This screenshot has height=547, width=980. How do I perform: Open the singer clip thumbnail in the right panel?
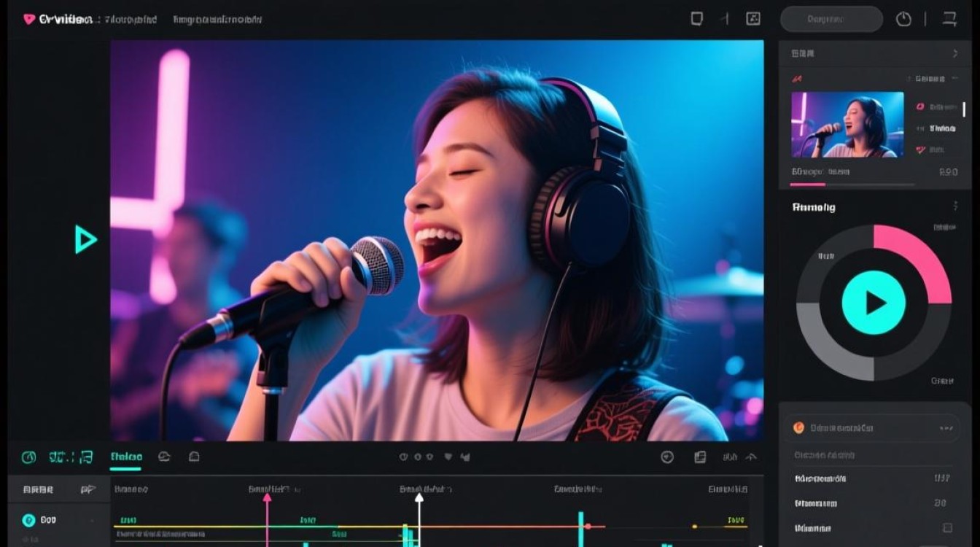(x=847, y=124)
